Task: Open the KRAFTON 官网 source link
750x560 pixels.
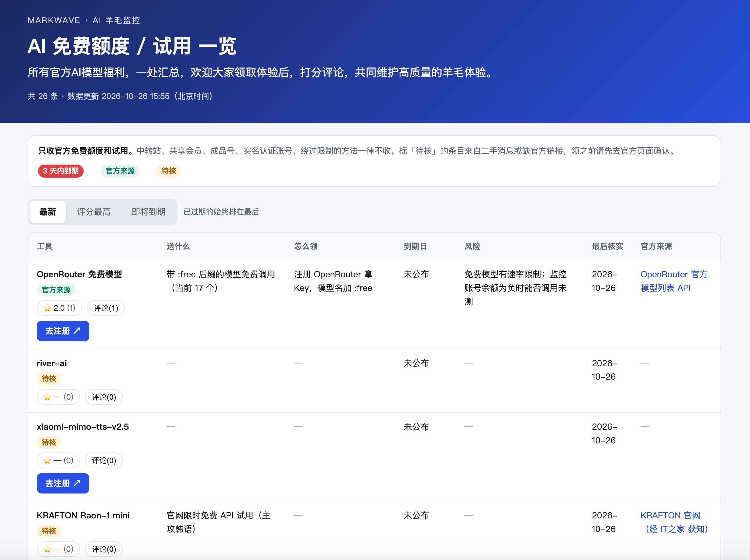Action: [x=674, y=522]
